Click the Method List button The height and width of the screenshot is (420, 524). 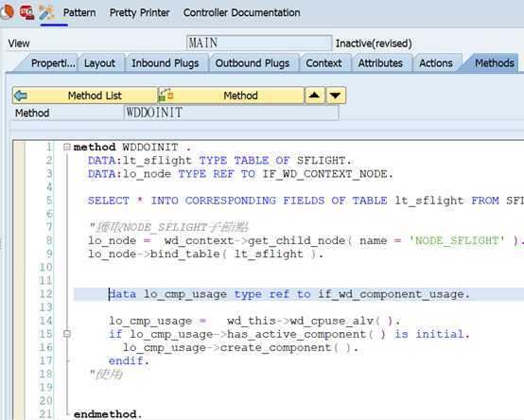pos(85,96)
